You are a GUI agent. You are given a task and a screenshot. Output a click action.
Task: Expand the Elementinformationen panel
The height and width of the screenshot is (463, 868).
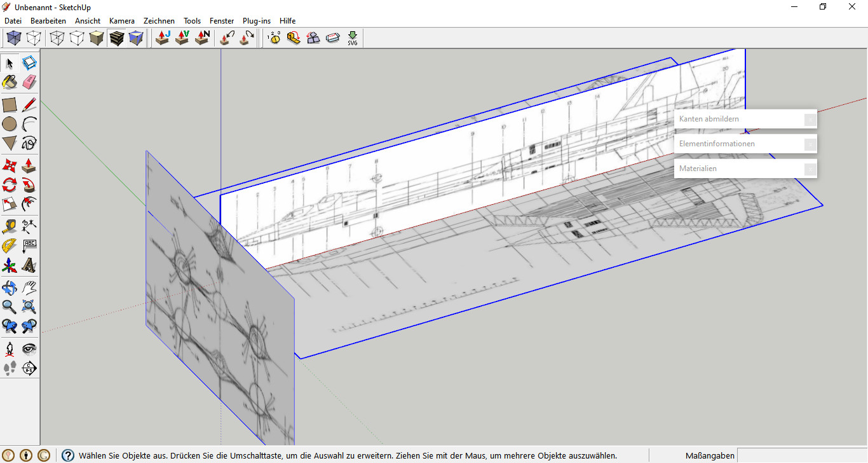point(745,144)
